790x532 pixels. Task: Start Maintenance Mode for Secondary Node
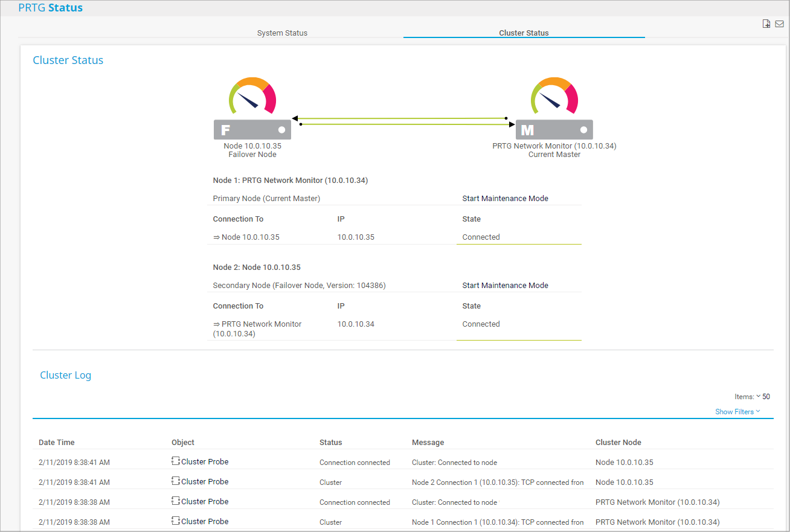pos(505,286)
